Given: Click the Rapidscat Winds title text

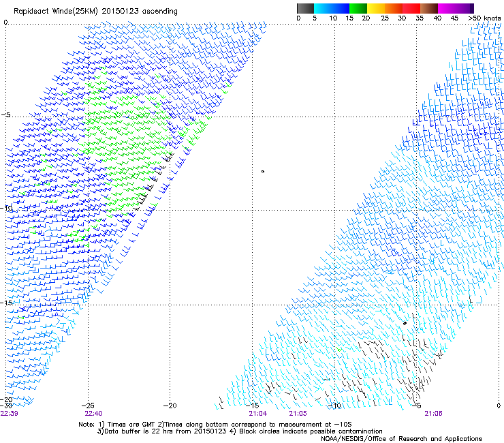Looking at the screenshot, I should [x=95, y=12].
